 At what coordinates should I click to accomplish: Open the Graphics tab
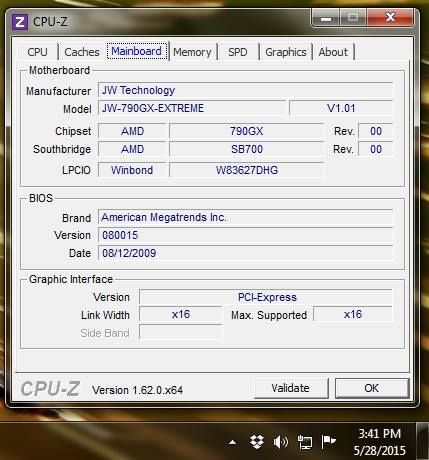point(286,52)
